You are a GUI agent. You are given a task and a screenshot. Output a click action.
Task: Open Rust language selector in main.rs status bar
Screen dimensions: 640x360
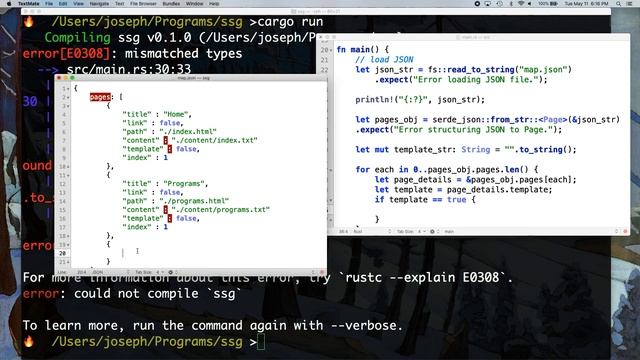click(x=371, y=231)
